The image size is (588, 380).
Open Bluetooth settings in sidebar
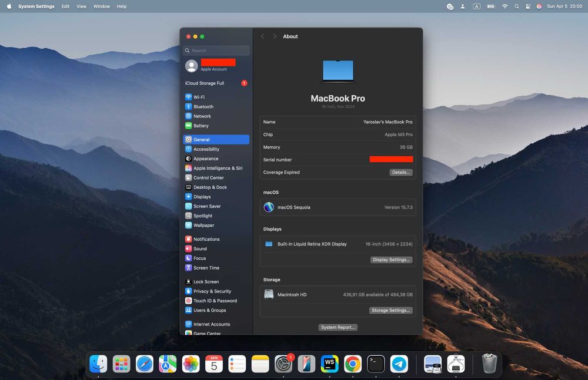[x=216, y=107]
